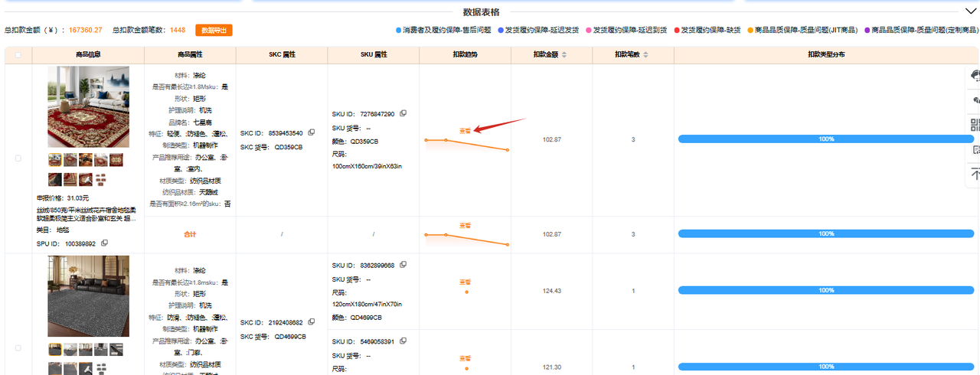Copy SKU ID 8362899668
This screenshot has width=980, height=375.
click(403, 265)
